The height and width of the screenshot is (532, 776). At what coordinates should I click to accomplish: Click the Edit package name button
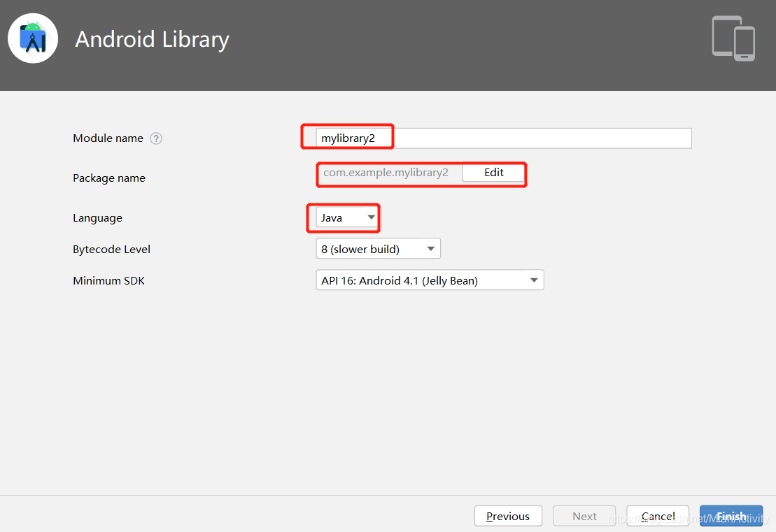tap(493, 173)
